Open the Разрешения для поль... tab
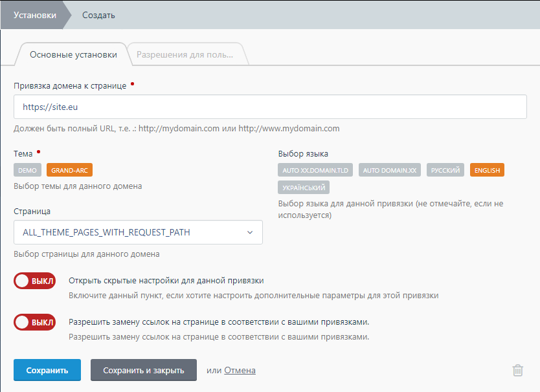 (185, 54)
